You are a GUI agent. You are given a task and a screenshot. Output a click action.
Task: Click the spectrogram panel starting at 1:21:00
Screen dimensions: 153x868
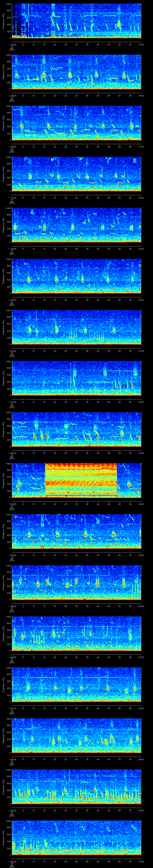point(77,378)
